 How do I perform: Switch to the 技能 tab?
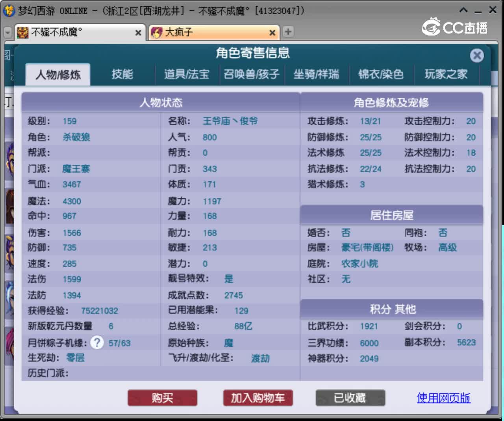point(122,75)
